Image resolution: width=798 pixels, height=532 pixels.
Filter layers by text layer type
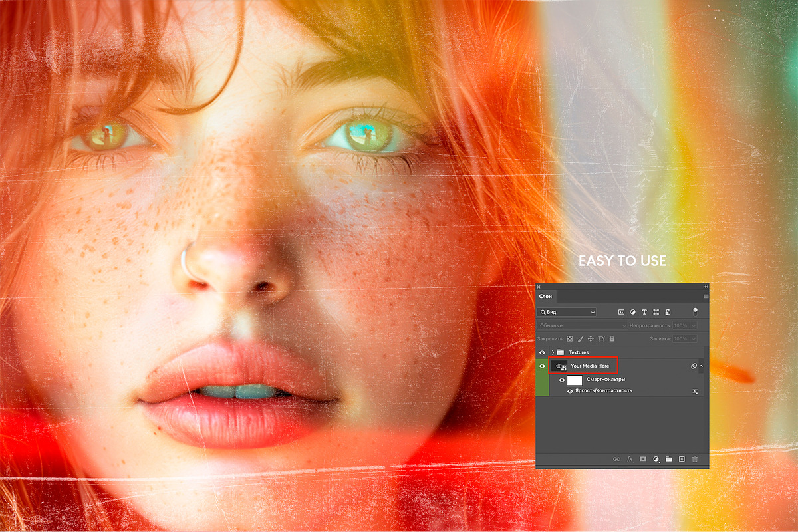[x=644, y=312]
